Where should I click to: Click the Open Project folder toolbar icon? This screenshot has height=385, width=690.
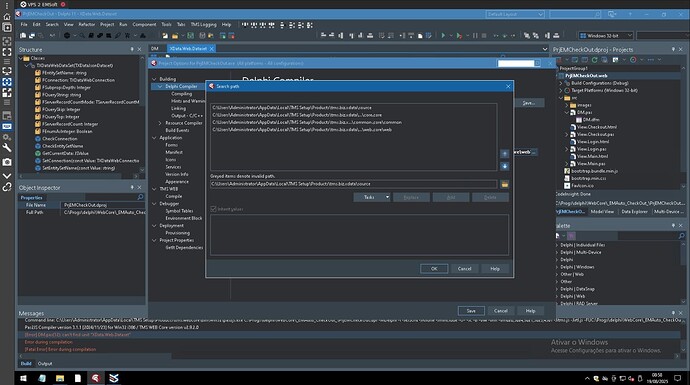pyautogui.click(x=175, y=36)
